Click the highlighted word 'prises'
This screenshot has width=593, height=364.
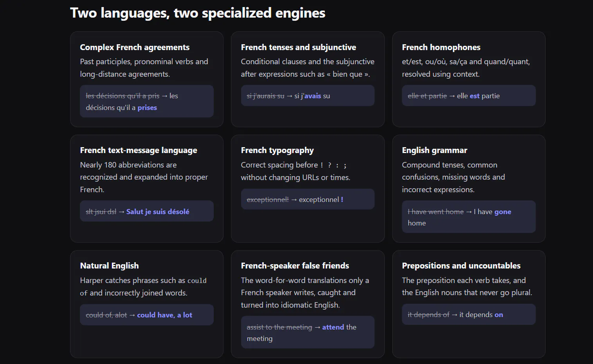(147, 108)
